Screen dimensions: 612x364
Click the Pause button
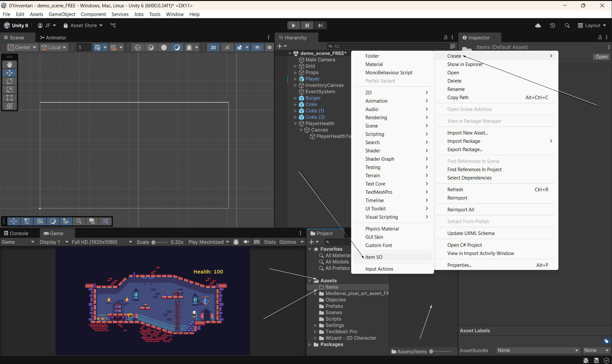tap(307, 25)
